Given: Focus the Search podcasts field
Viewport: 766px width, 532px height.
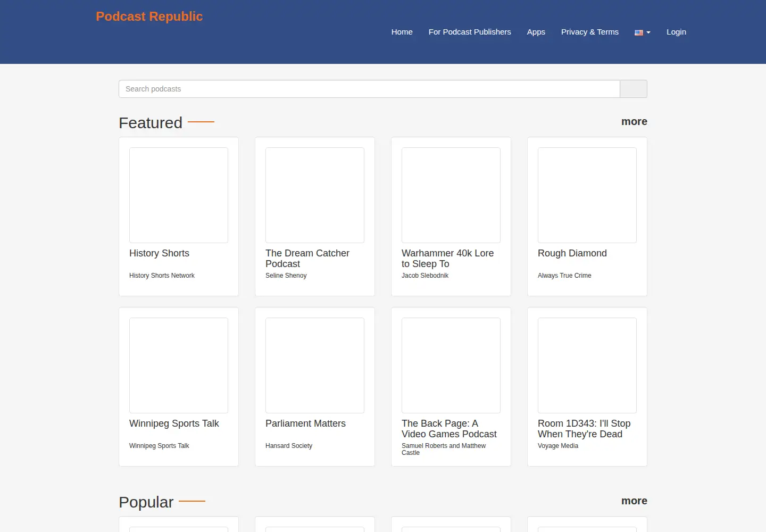Looking at the screenshot, I should (x=369, y=89).
